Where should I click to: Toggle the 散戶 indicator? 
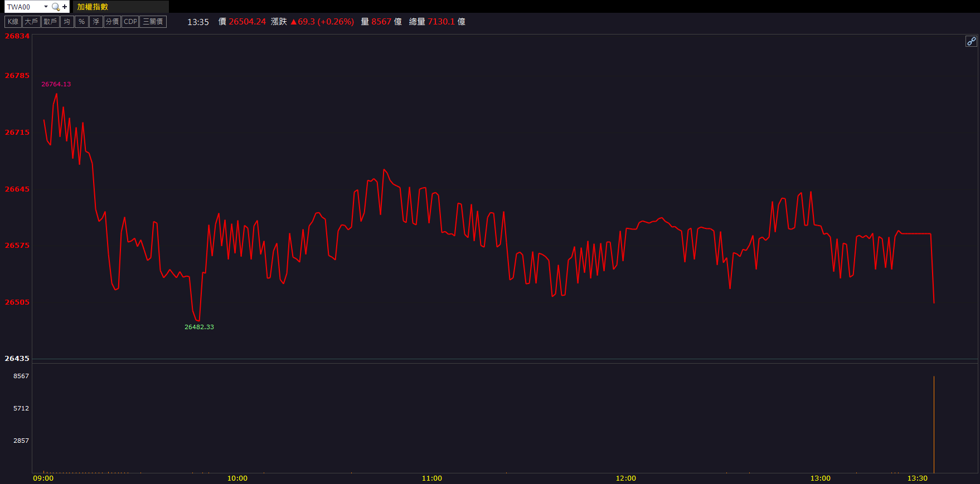[50, 22]
